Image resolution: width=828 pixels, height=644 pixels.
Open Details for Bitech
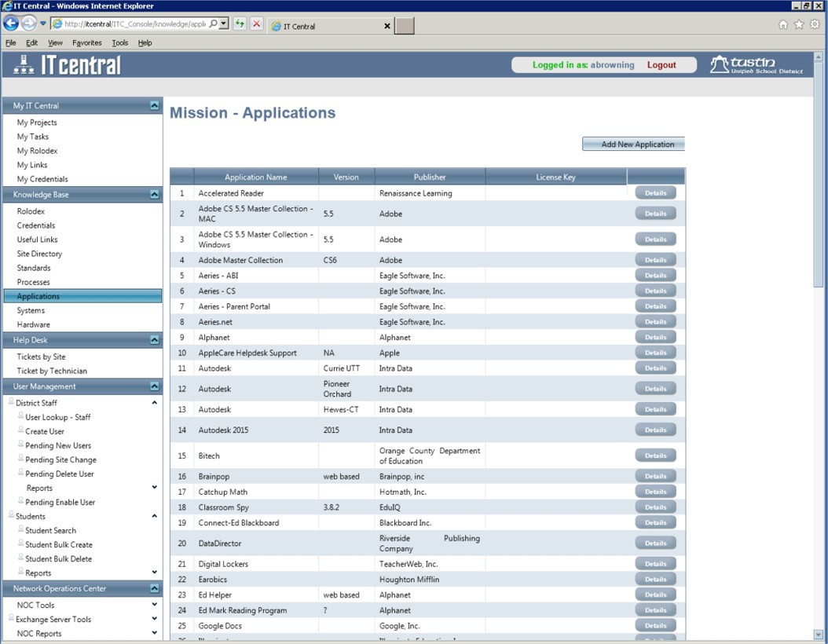pos(655,456)
